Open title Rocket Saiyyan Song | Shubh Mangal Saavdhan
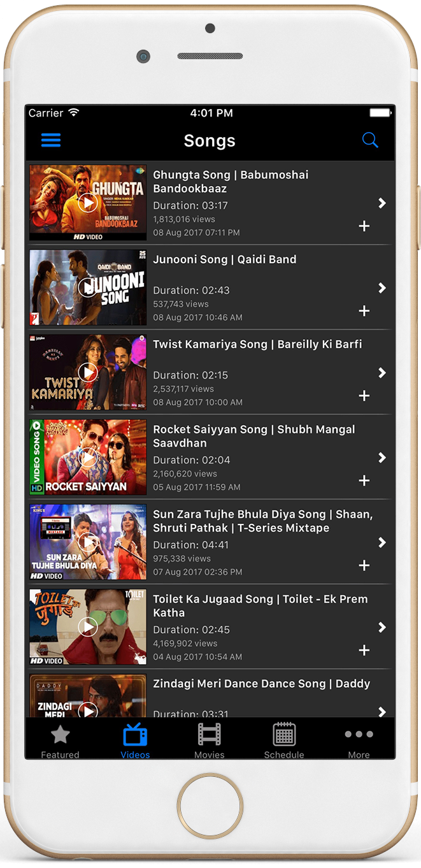The height and width of the screenshot is (868, 421). (254, 436)
